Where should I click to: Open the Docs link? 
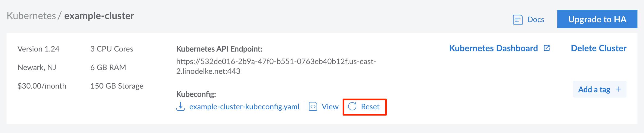536,20
